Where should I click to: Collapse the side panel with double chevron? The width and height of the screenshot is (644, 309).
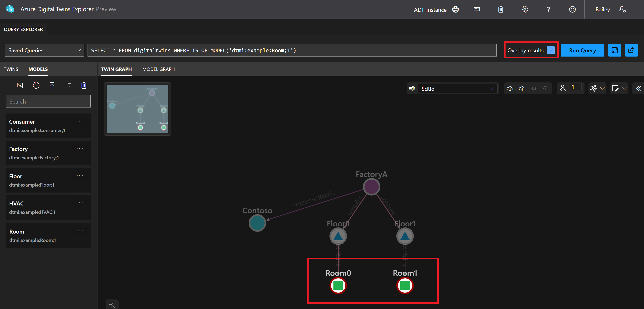point(638,89)
